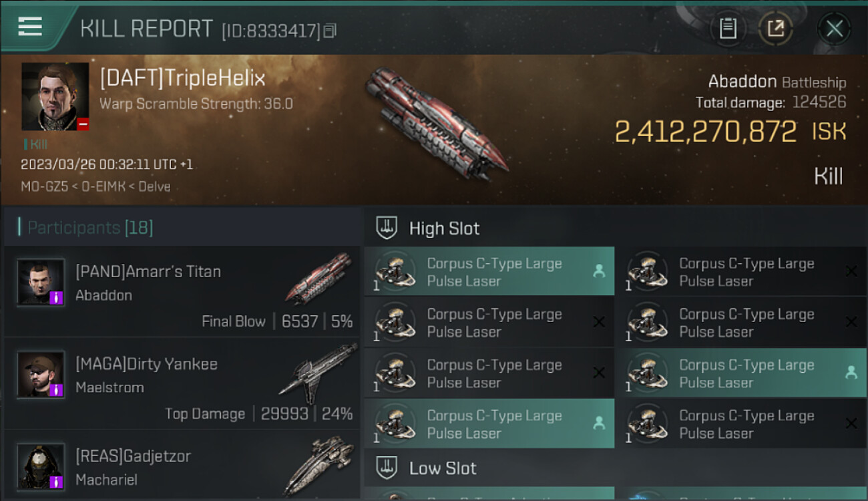Expand the Low Slot section
The image size is (868, 501).
click(443, 468)
